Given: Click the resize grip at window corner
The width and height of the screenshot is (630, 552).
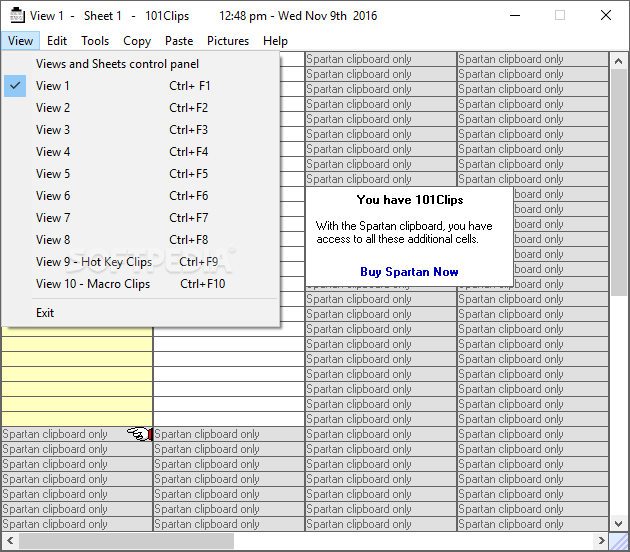Looking at the screenshot, I should [618, 541].
